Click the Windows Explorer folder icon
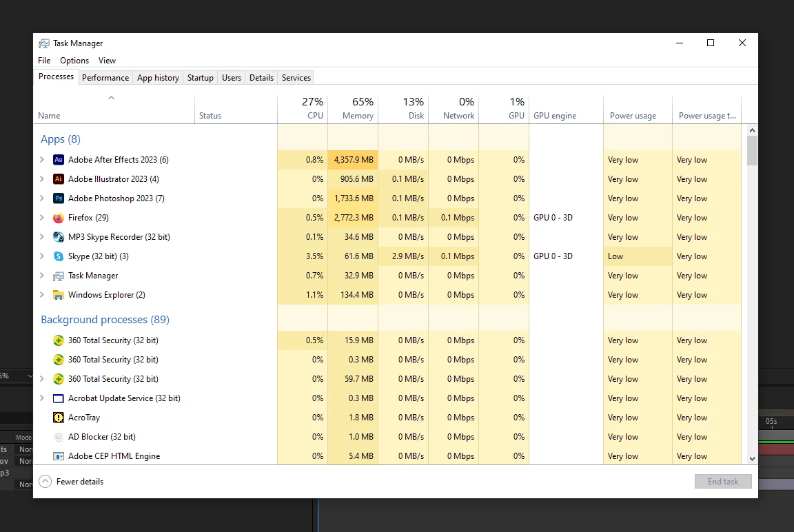 (x=58, y=295)
